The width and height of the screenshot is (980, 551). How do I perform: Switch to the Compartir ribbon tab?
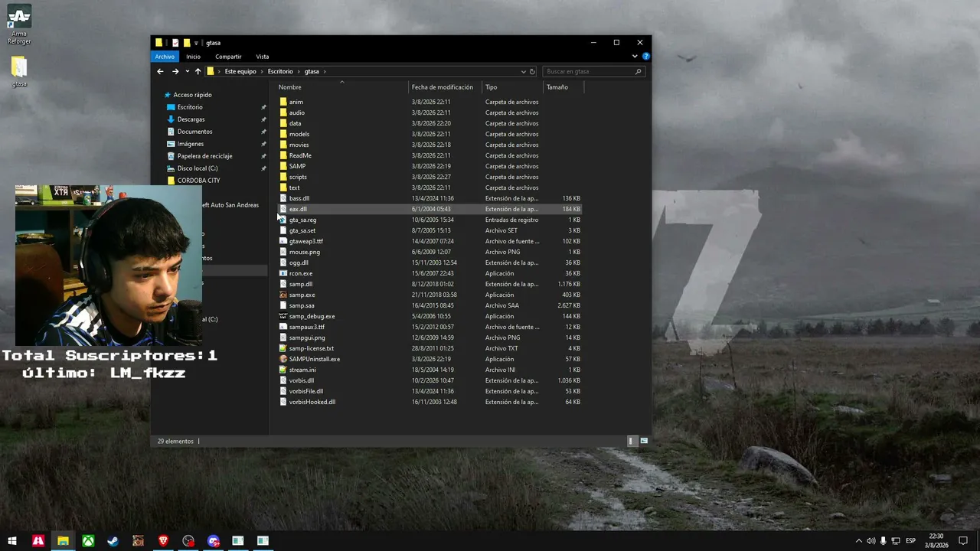click(228, 57)
